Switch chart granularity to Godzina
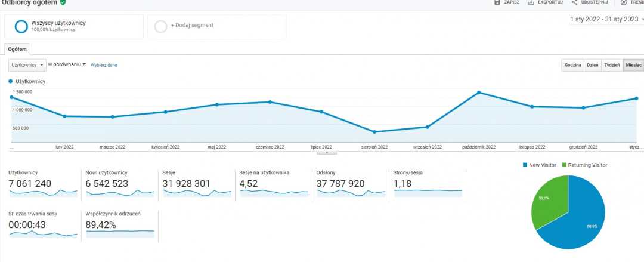644x262 pixels. coord(572,65)
